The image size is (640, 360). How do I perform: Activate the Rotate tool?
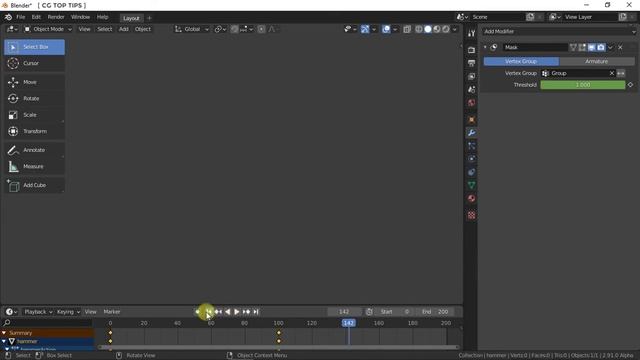pos(34,98)
